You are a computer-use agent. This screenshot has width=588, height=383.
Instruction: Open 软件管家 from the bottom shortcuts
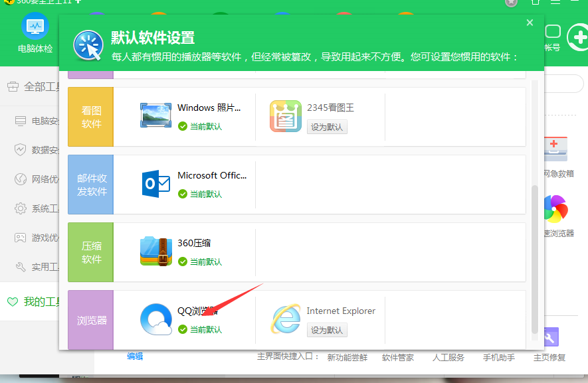click(x=397, y=357)
